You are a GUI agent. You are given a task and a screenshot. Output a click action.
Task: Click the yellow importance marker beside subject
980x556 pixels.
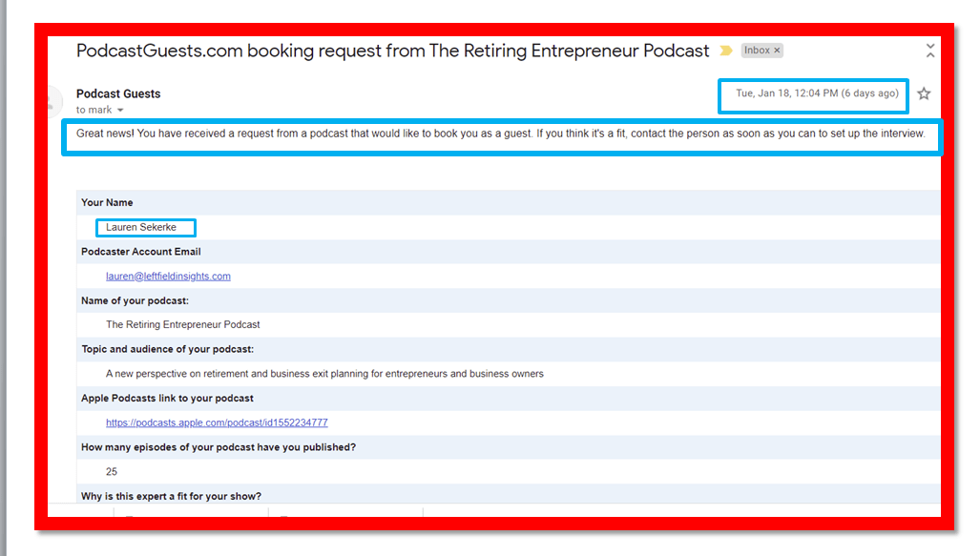[726, 51]
